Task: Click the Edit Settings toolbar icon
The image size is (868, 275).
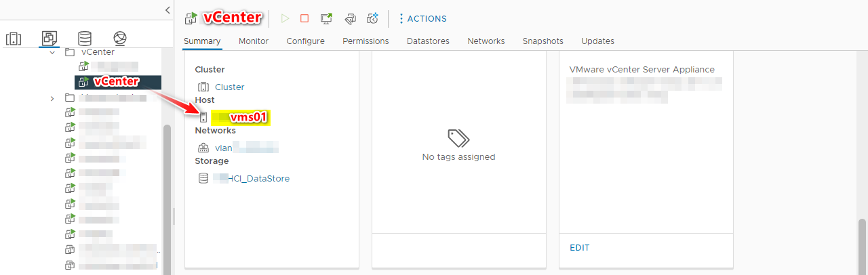Action: tap(350, 18)
